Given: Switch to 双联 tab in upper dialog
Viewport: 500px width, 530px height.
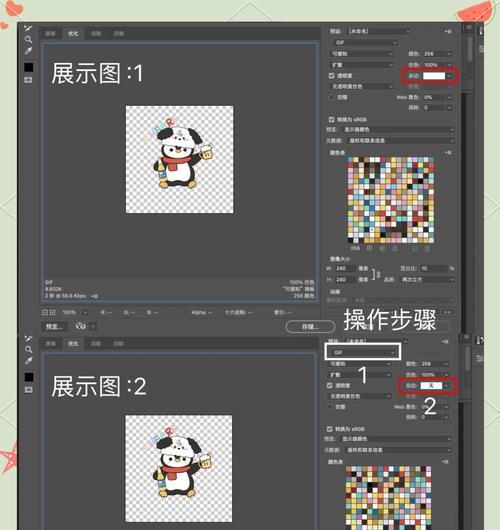Looking at the screenshot, I should click(x=96, y=33).
